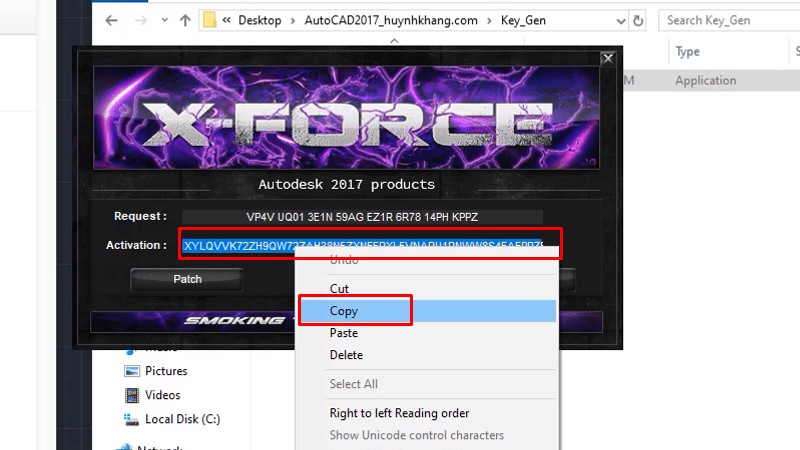
Task: Choose Paste from the context menu
Action: coord(343,333)
